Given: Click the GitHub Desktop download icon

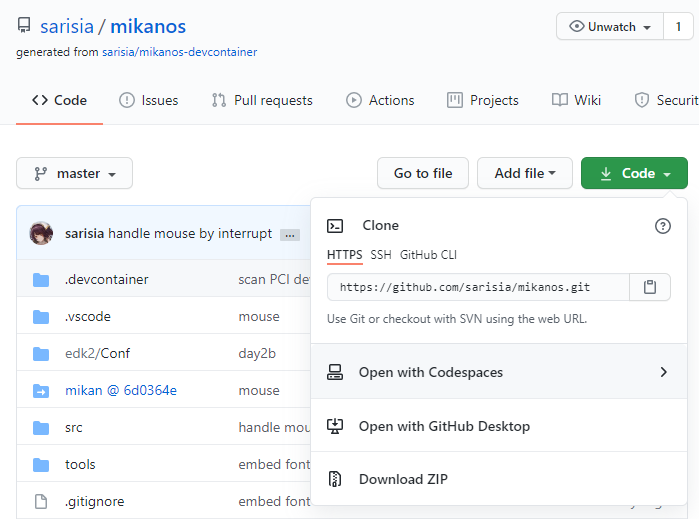Looking at the screenshot, I should point(335,426).
